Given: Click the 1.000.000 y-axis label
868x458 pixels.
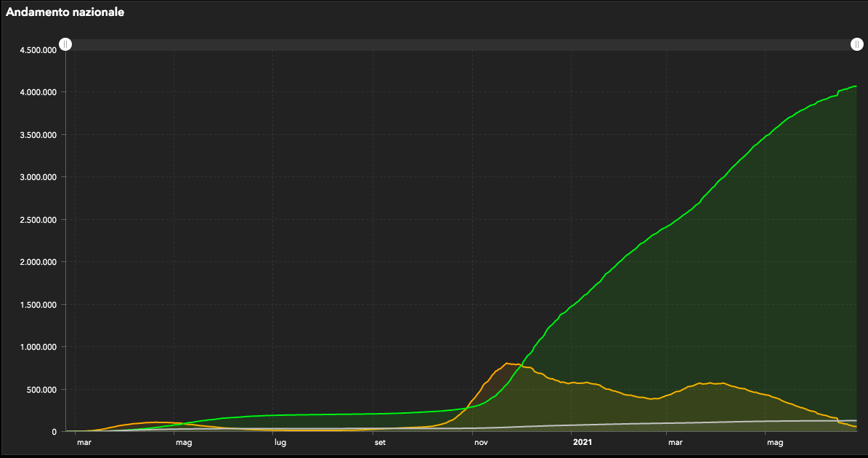Looking at the screenshot, I should 40,347.
